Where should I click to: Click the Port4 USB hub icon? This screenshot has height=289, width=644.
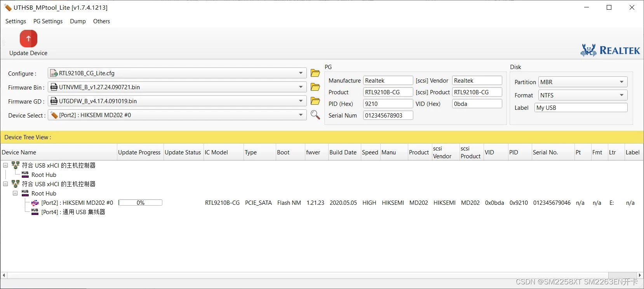coord(35,212)
